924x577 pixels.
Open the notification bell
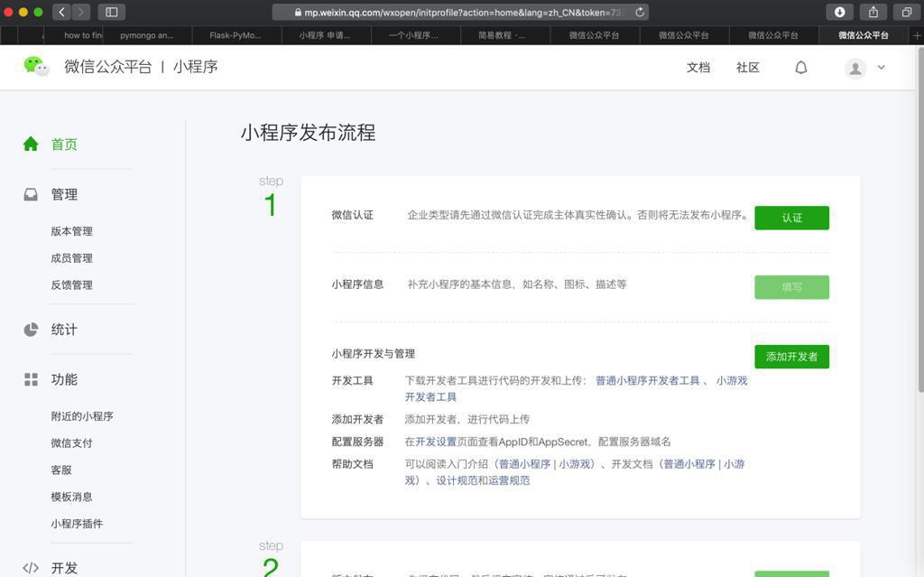click(801, 67)
